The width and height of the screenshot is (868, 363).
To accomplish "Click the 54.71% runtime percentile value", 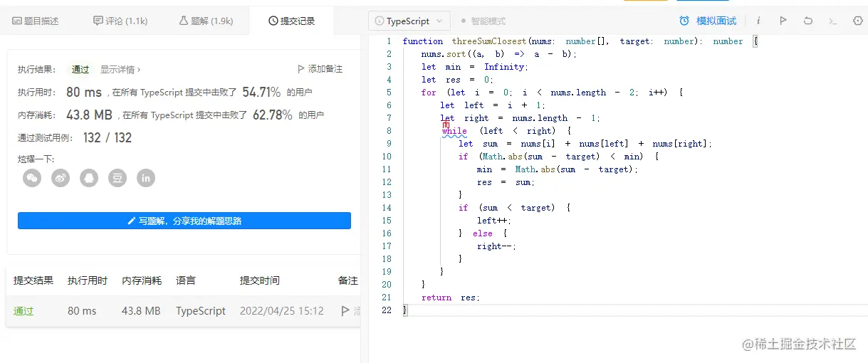I will pyautogui.click(x=261, y=93).
